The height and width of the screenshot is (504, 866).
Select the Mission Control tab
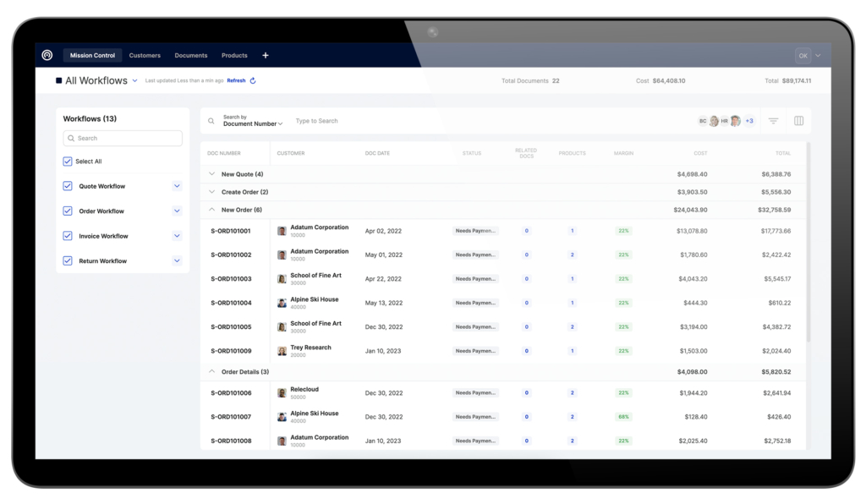(x=92, y=55)
